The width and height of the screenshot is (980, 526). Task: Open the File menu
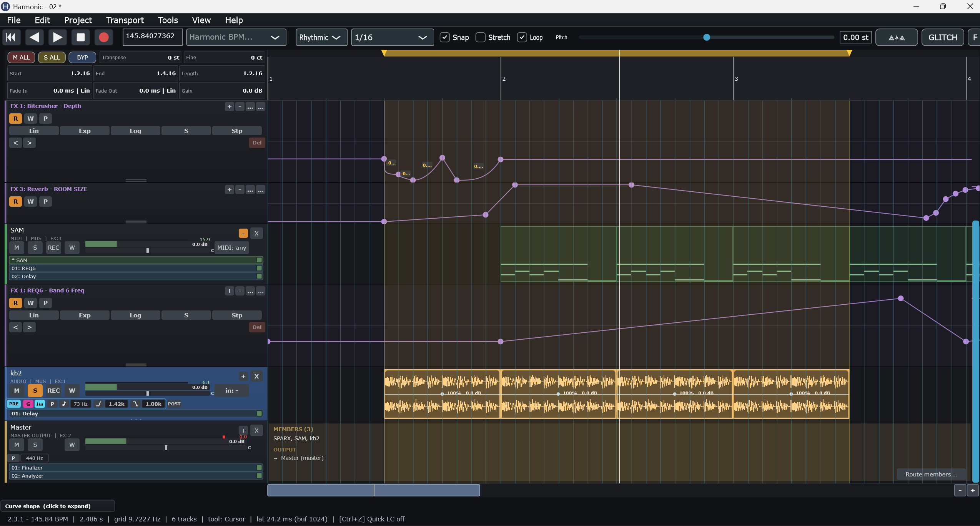point(14,20)
